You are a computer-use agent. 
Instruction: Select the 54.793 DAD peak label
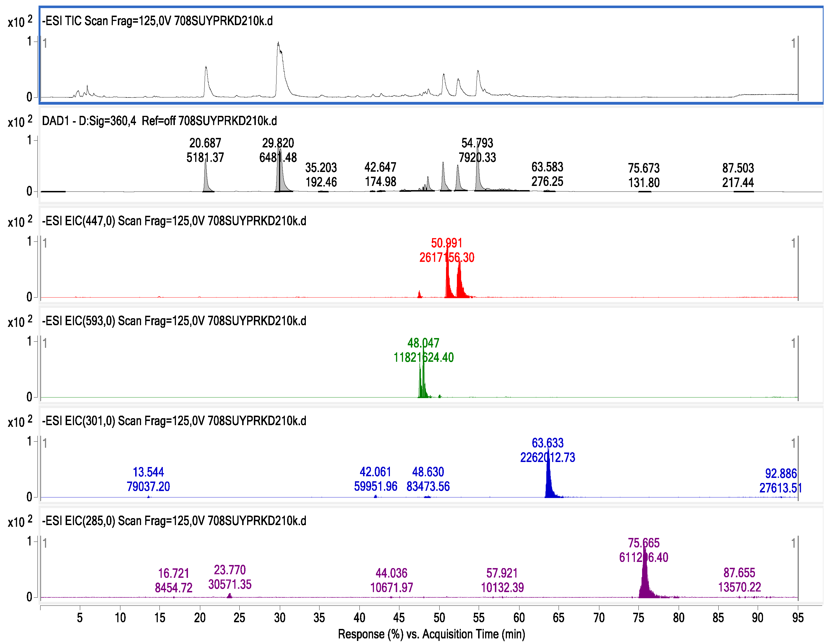tap(477, 143)
